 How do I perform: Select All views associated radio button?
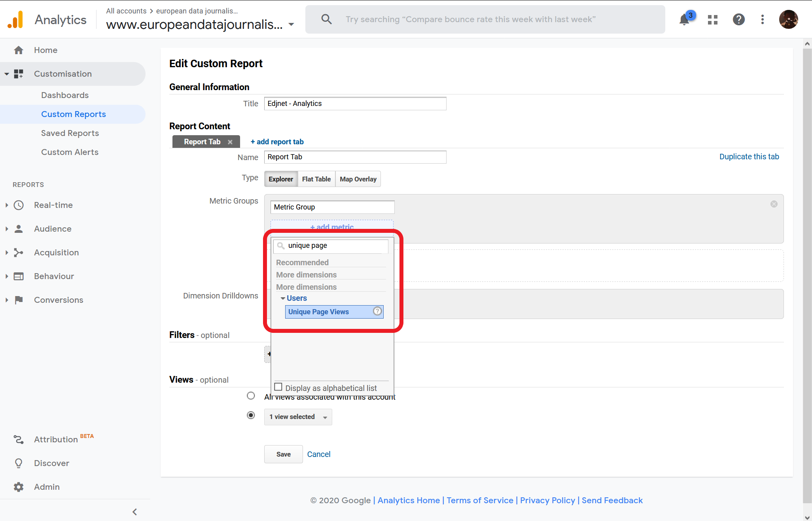pyautogui.click(x=251, y=396)
